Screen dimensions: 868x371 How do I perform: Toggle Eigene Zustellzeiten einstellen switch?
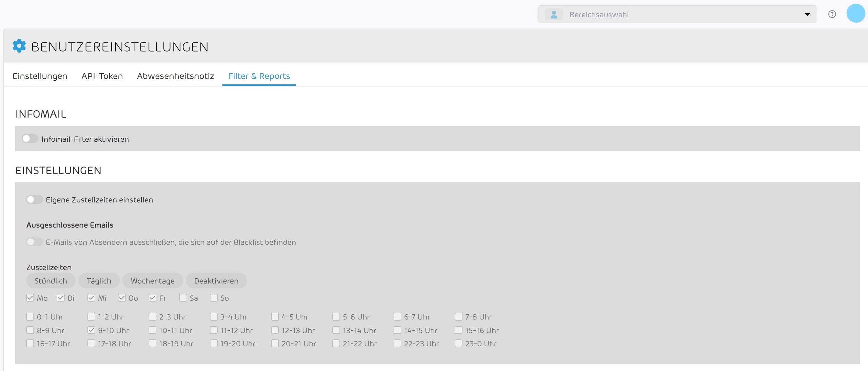pyautogui.click(x=34, y=199)
